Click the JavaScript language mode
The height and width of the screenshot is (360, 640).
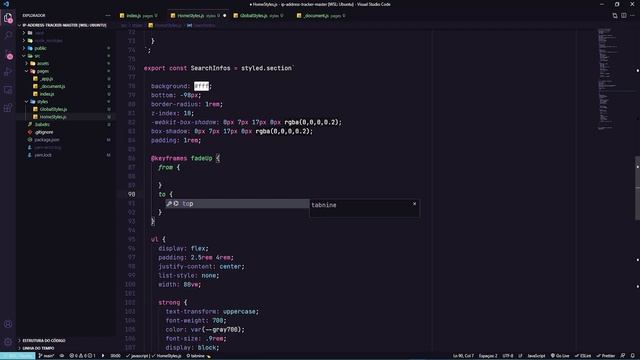pos(536,356)
